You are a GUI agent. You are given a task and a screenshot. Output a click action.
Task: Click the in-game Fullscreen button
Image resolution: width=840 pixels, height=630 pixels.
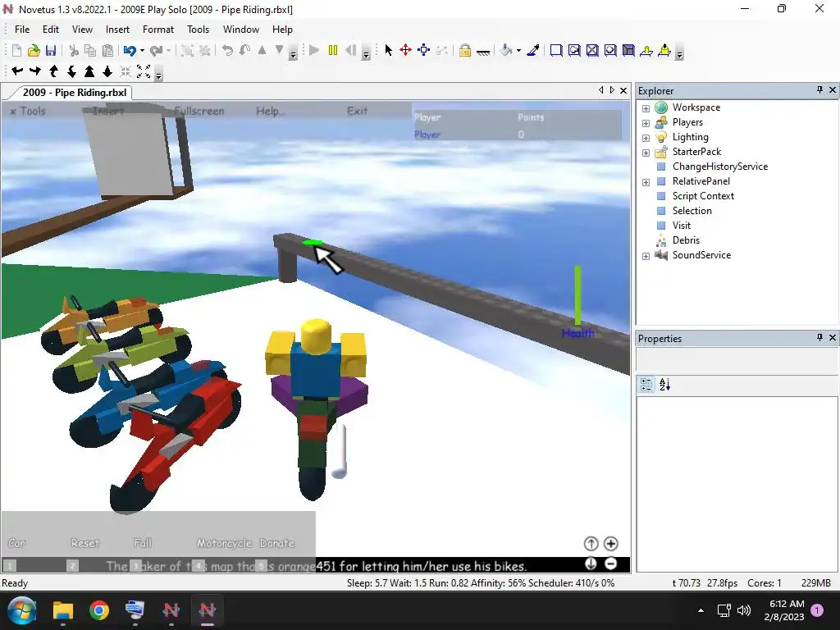[199, 111]
